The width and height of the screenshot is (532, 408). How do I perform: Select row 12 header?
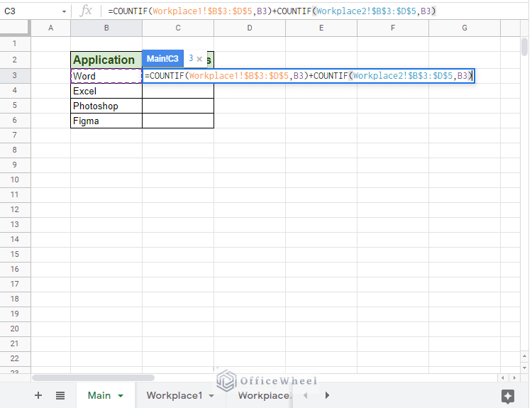click(15, 209)
